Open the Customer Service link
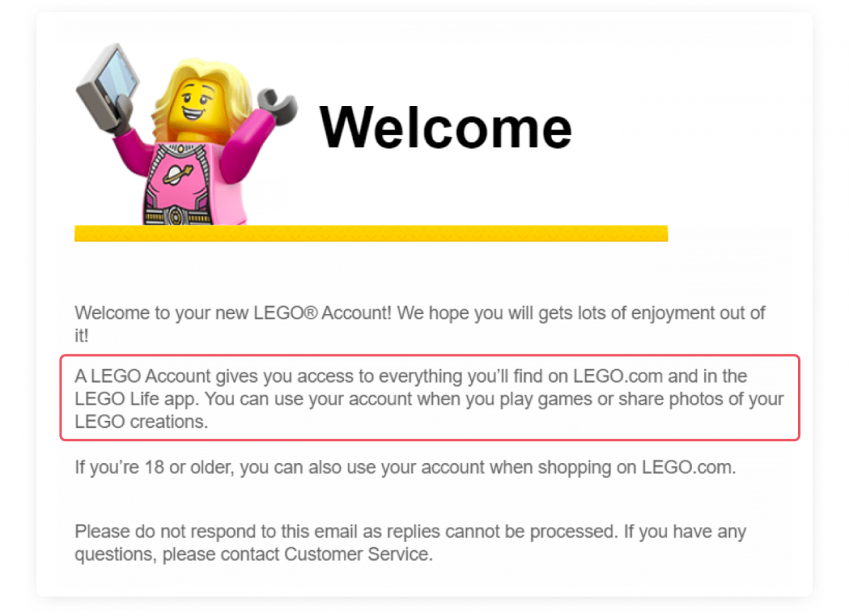Image resolution: width=849 pixels, height=616 pixels. (357, 554)
